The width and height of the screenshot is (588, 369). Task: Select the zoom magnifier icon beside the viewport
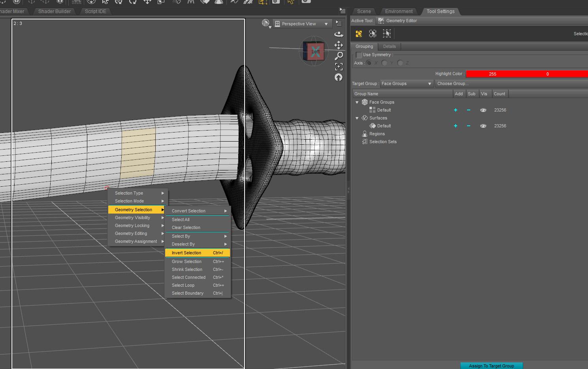339,56
